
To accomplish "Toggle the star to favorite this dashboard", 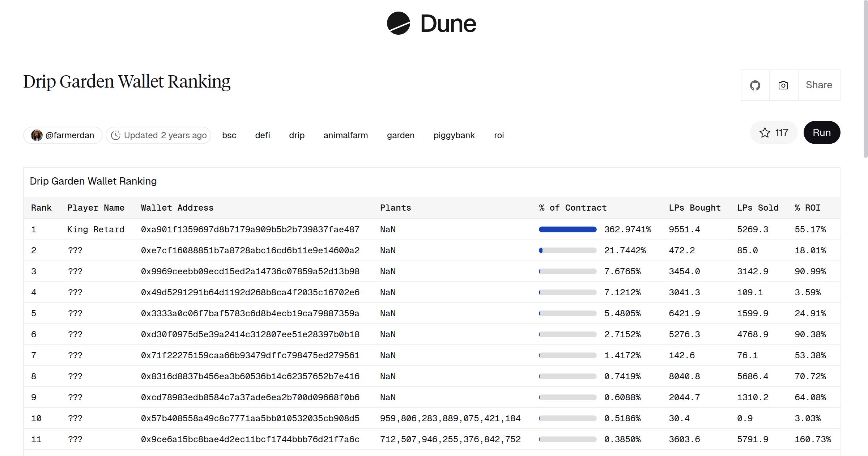I will [765, 133].
